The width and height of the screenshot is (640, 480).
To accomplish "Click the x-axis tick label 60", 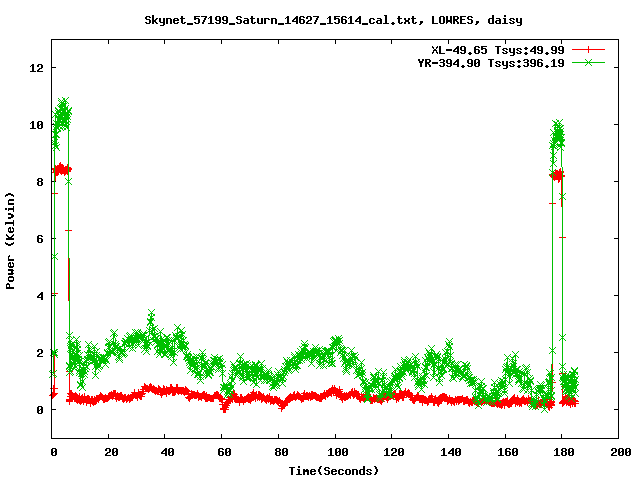I will (224, 452).
